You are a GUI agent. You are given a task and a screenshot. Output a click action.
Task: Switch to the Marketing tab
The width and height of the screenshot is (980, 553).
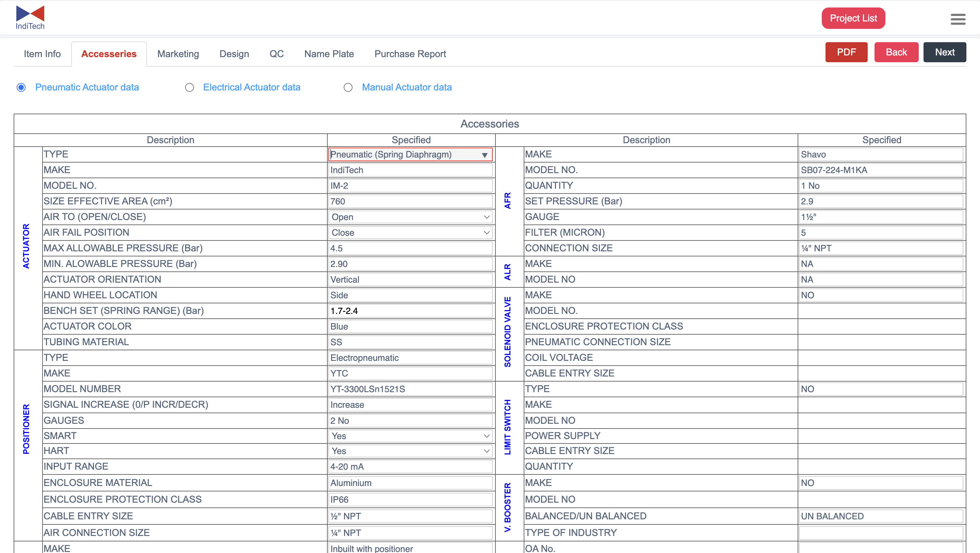[178, 54]
